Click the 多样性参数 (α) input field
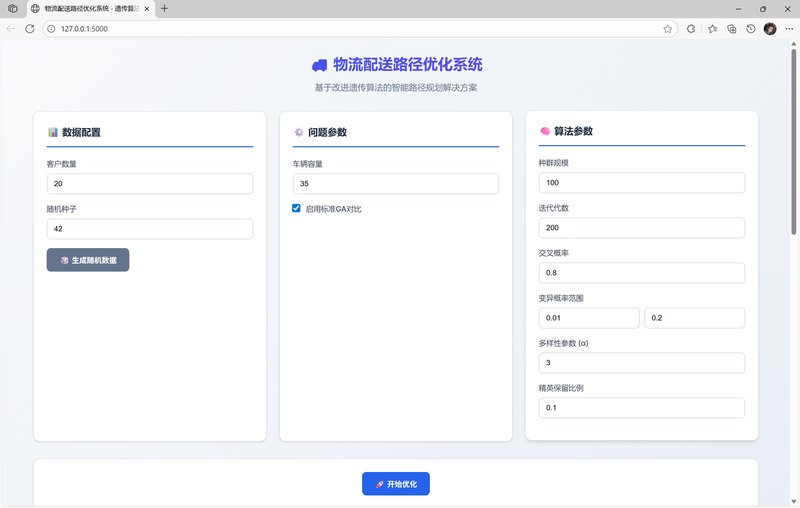800x508 pixels. [642, 363]
